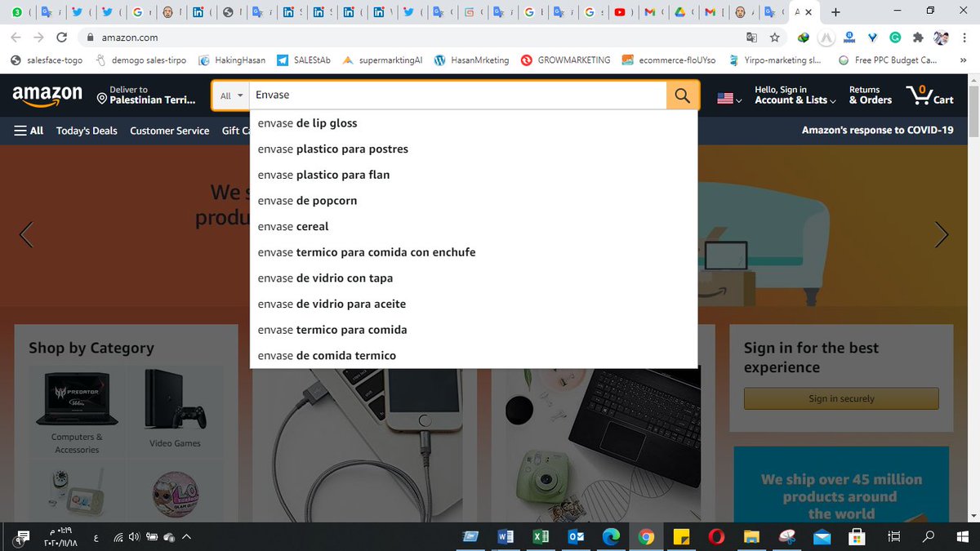This screenshot has width=980, height=551.
Task: Open Microsoft Edge from the taskbar
Action: click(x=611, y=536)
